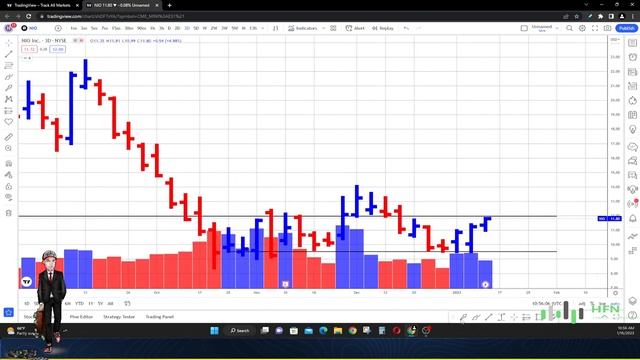The height and width of the screenshot is (360, 640).
Task: Expand the timeframe interval dropdown arrow
Action: click(x=262, y=28)
